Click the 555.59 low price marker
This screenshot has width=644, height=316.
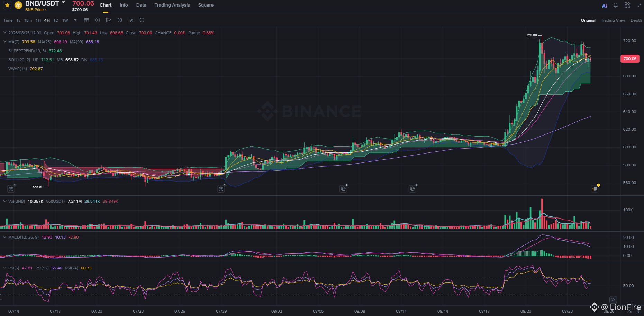(x=38, y=187)
